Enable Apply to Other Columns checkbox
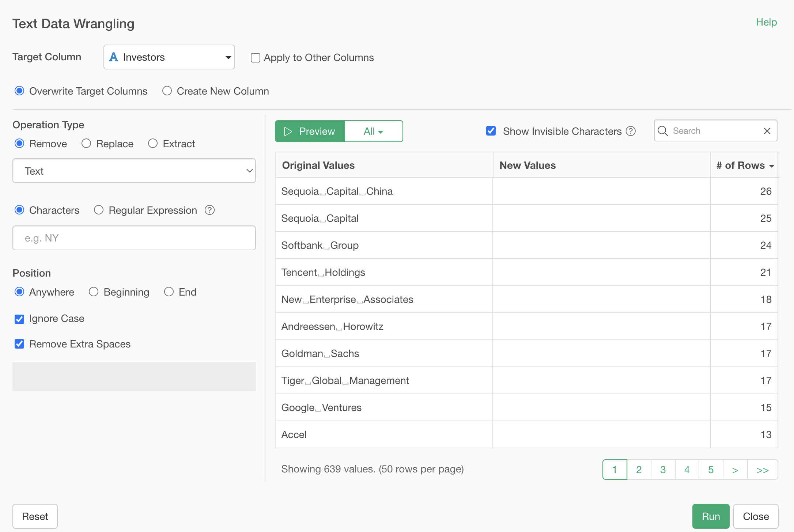 pyautogui.click(x=255, y=58)
